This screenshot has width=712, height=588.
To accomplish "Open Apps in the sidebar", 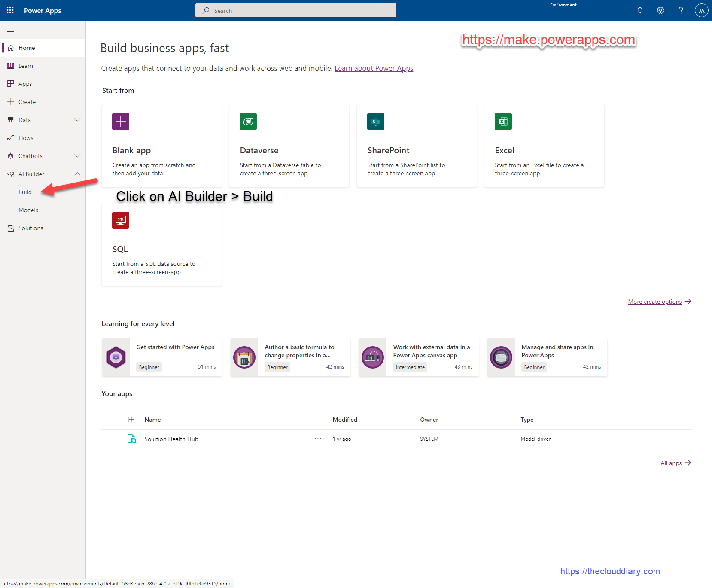I will pos(43,84).
